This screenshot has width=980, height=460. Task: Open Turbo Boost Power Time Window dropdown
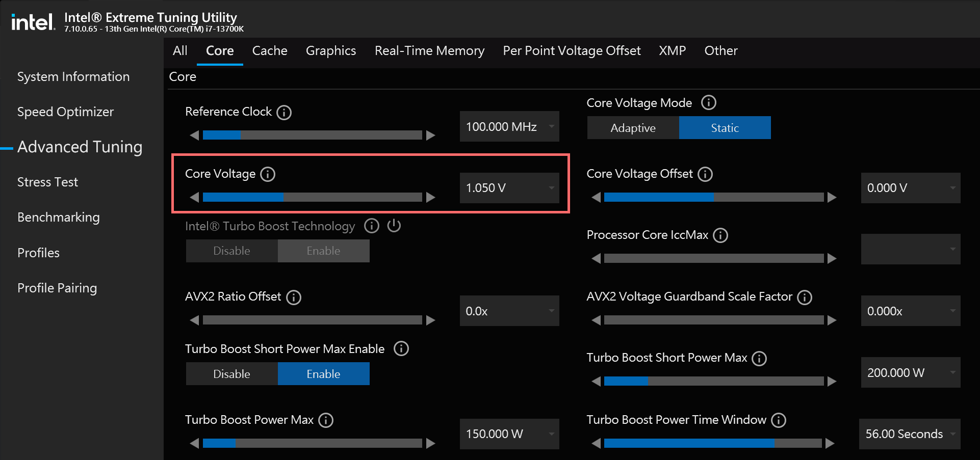[952, 434]
